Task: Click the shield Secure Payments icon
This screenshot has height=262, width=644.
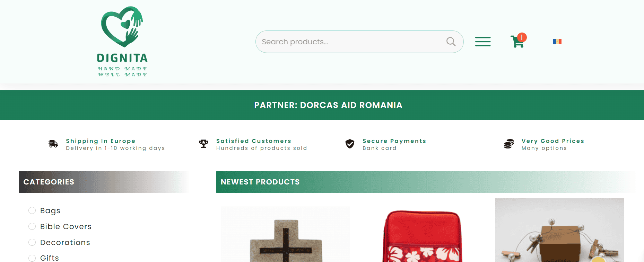Action: (x=350, y=144)
